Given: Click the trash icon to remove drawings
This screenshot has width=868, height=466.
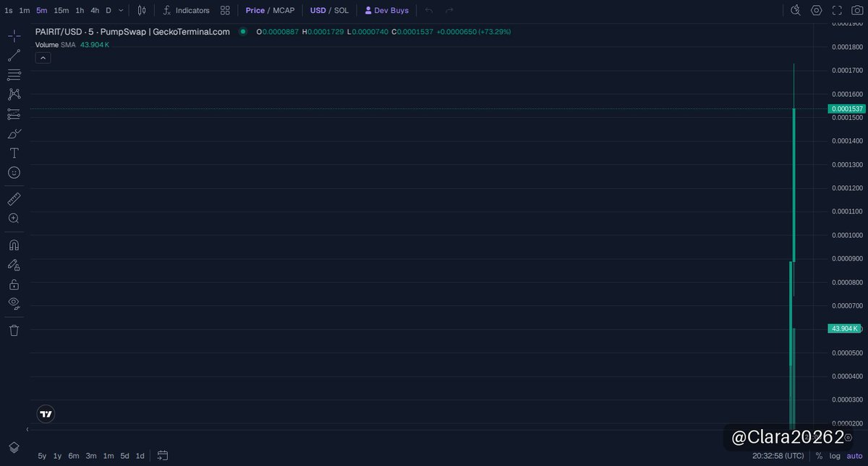Looking at the screenshot, I should click(x=14, y=330).
